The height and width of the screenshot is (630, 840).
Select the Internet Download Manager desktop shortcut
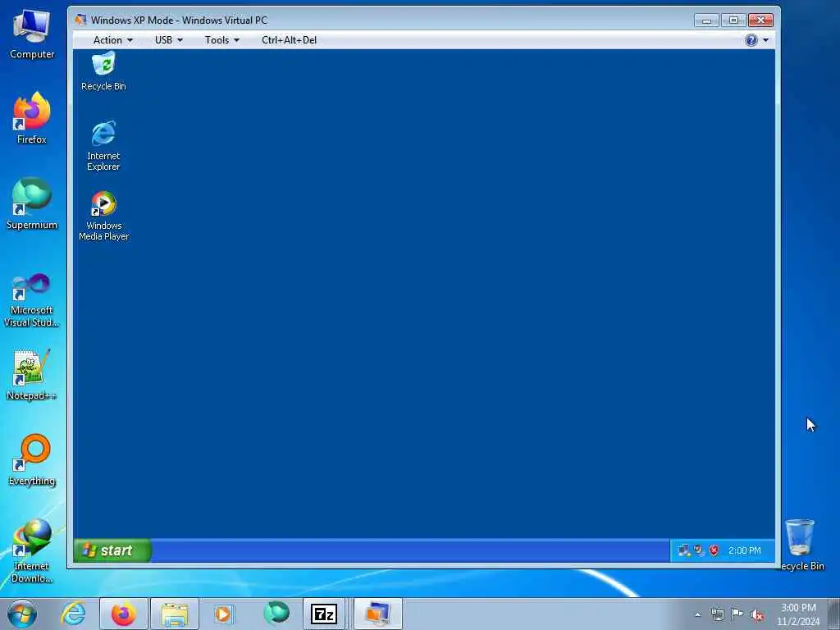32,550
